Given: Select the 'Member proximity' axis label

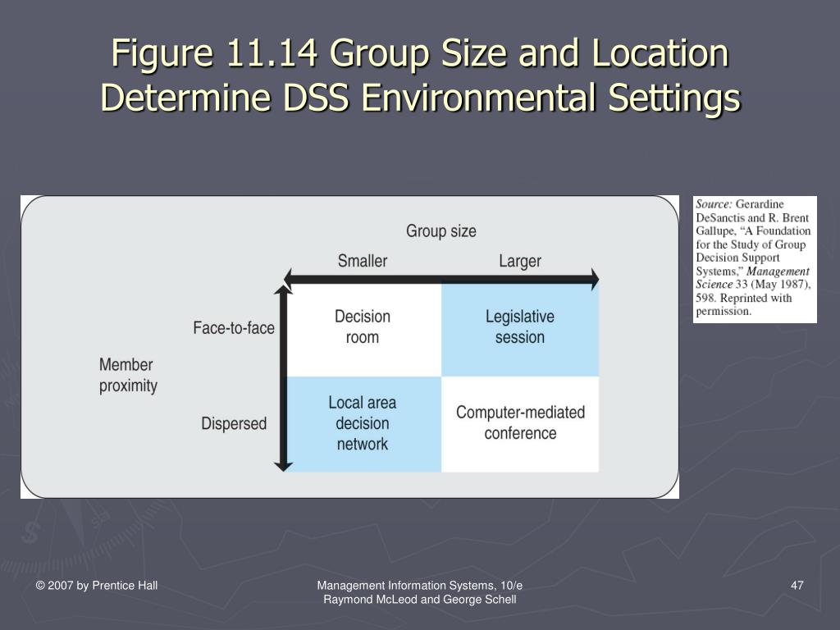Looking at the screenshot, I should 128,375.
